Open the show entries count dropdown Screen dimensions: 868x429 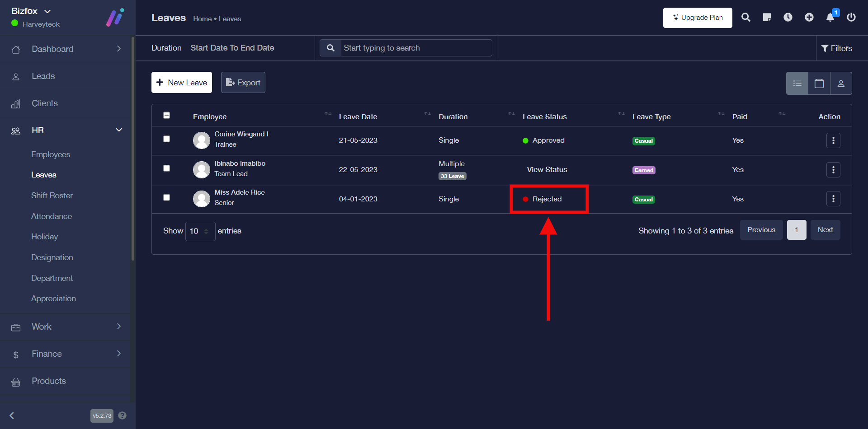coord(200,231)
